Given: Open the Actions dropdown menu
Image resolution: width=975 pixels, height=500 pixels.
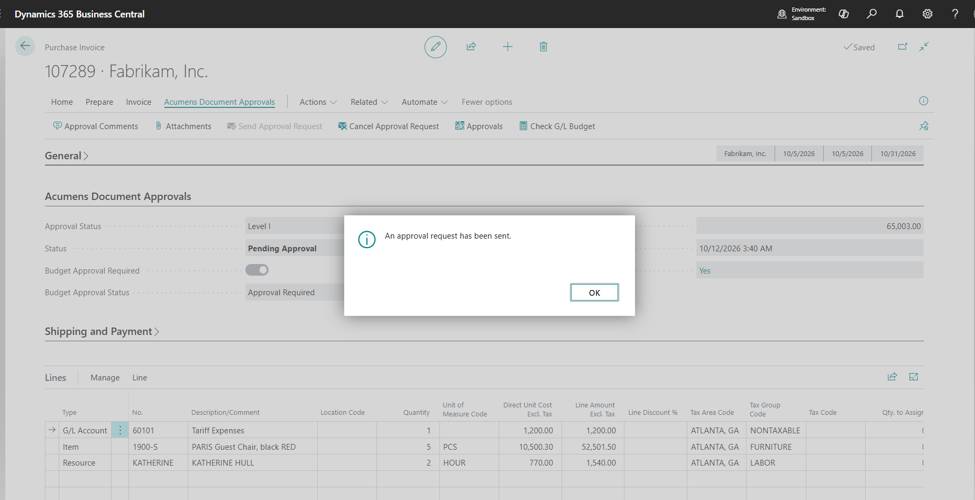Looking at the screenshot, I should pyautogui.click(x=318, y=102).
